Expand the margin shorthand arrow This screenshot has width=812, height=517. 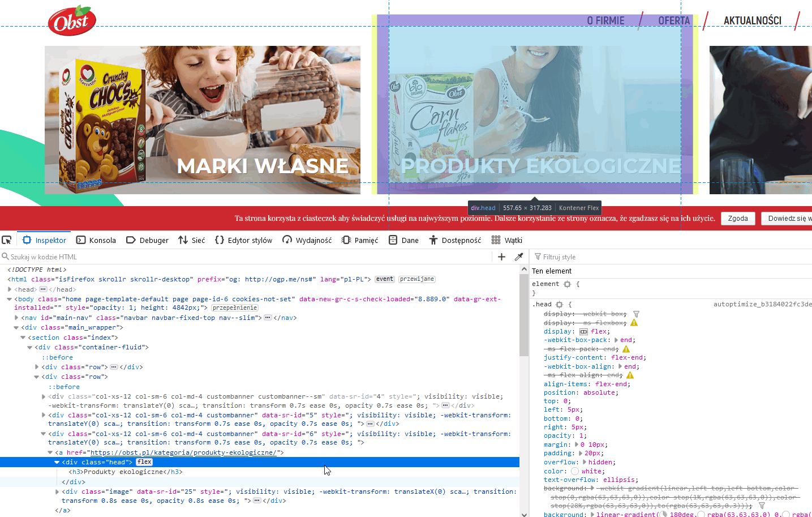pyautogui.click(x=577, y=445)
